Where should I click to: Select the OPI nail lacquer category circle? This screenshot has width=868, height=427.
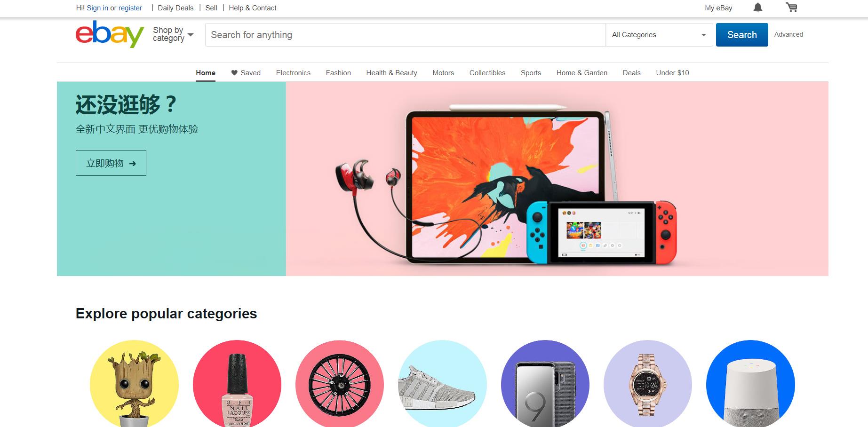(x=237, y=383)
